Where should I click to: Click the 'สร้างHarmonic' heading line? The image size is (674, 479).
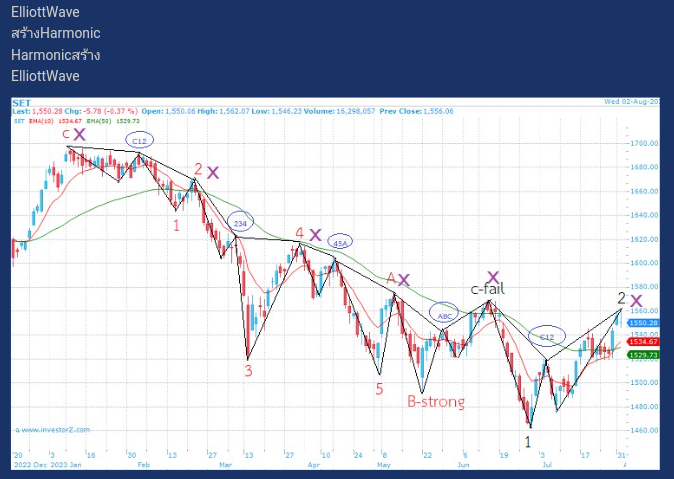point(56,33)
